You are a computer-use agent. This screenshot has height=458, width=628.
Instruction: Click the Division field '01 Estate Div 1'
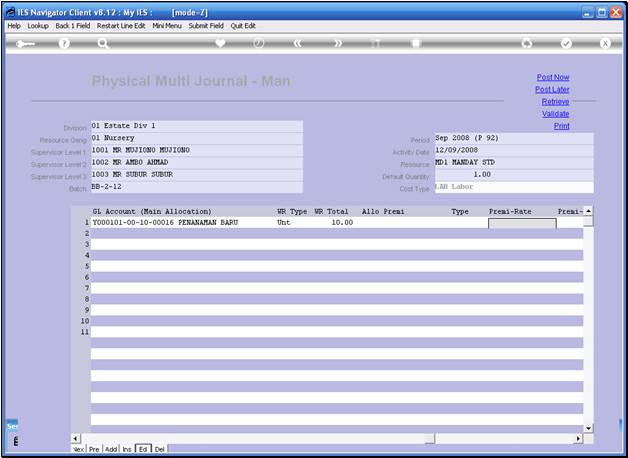click(x=197, y=126)
